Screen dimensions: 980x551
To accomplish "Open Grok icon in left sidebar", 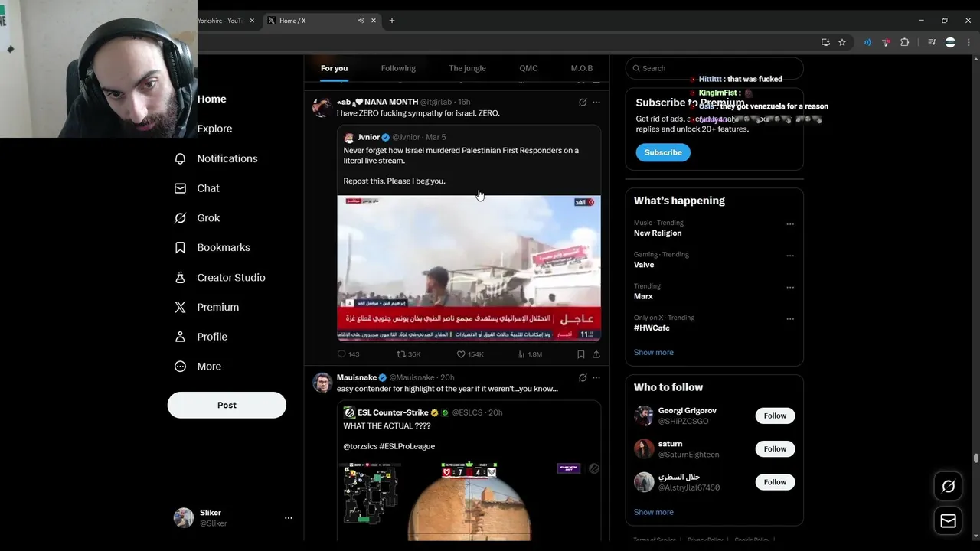I will click(180, 218).
